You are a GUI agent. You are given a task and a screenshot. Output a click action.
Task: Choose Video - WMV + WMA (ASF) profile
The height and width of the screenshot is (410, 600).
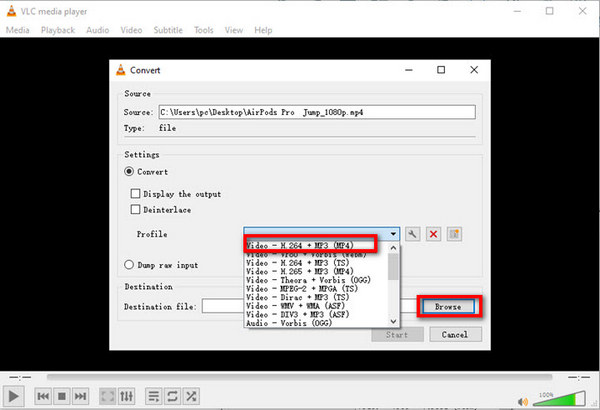coord(316,306)
